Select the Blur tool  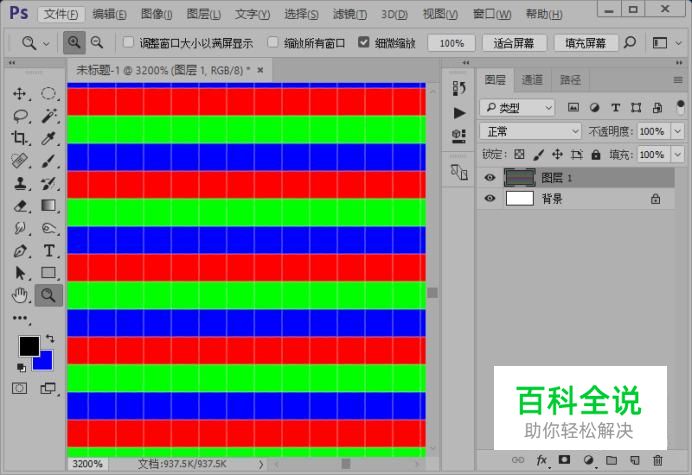point(19,228)
